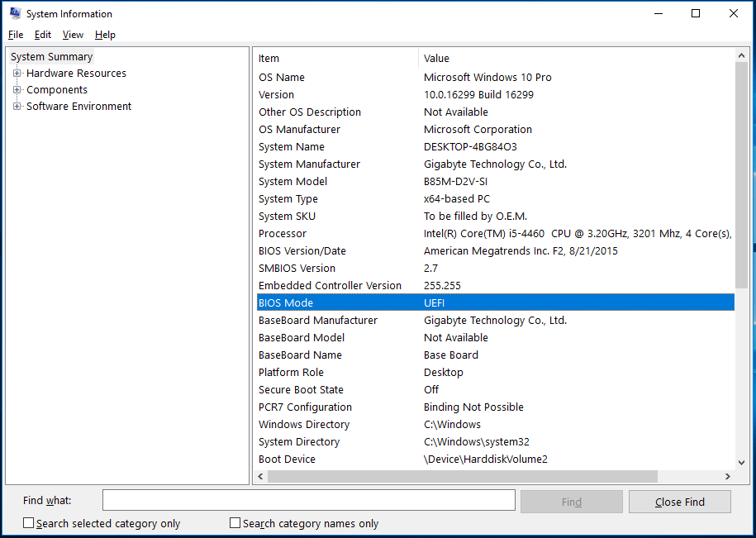Viewport: 756px width, 538px height.
Task: Click the B85M-D2V-SI value
Action: 456,181
